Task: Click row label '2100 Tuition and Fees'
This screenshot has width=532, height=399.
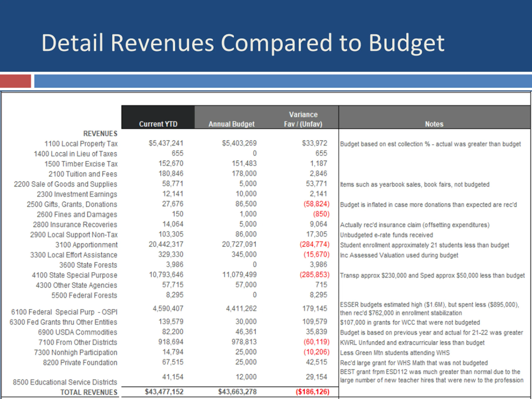Action: click(x=83, y=174)
